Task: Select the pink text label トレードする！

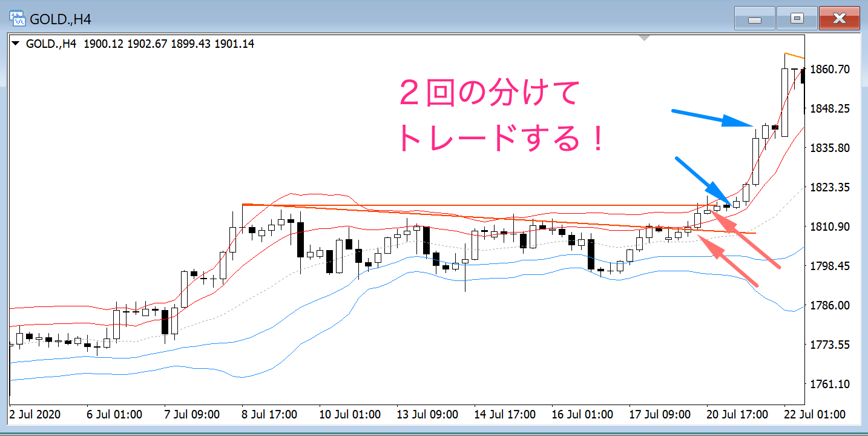Action: [500, 140]
